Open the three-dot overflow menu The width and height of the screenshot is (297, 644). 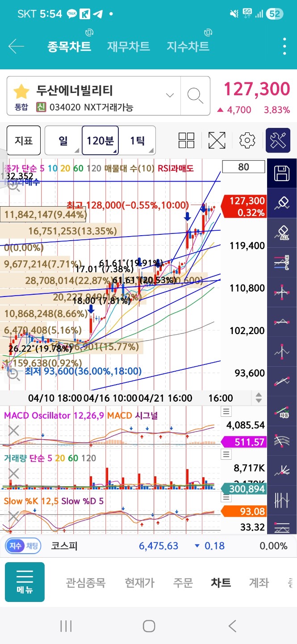[284, 47]
